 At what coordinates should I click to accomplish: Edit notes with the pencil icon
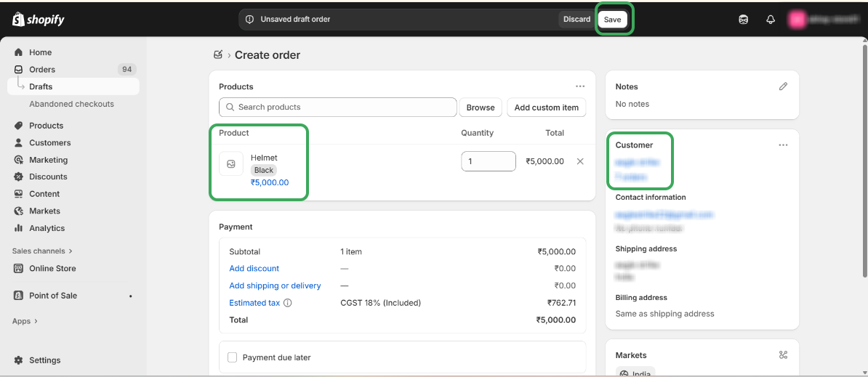[x=783, y=86]
